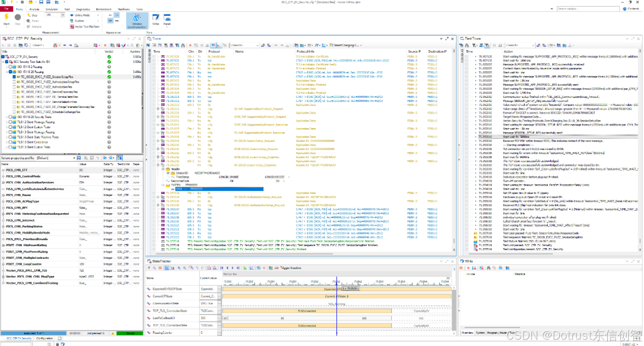Click the step back arrow in StateTracker toolbar

(227, 268)
